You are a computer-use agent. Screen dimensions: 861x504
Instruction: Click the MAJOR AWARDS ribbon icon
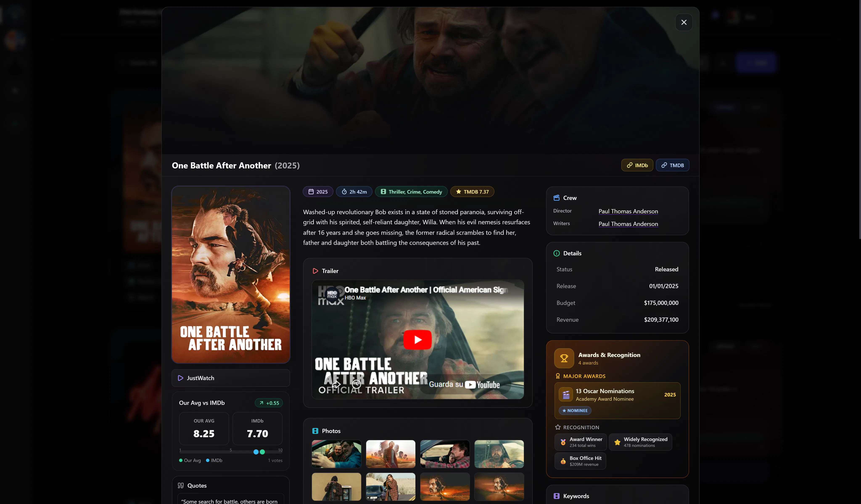pyautogui.click(x=558, y=376)
